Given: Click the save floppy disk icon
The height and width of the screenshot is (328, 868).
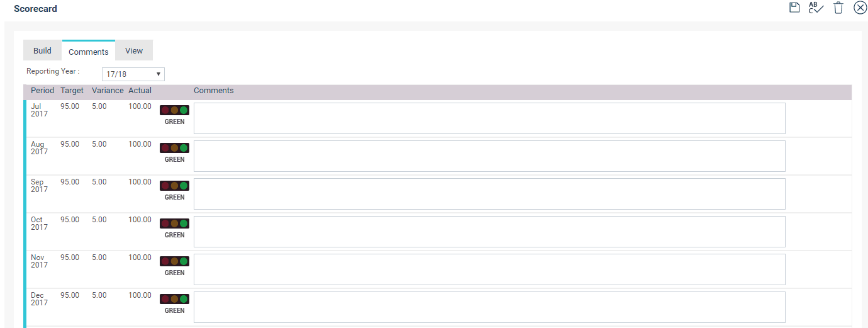Looking at the screenshot, I should point(794,8).
